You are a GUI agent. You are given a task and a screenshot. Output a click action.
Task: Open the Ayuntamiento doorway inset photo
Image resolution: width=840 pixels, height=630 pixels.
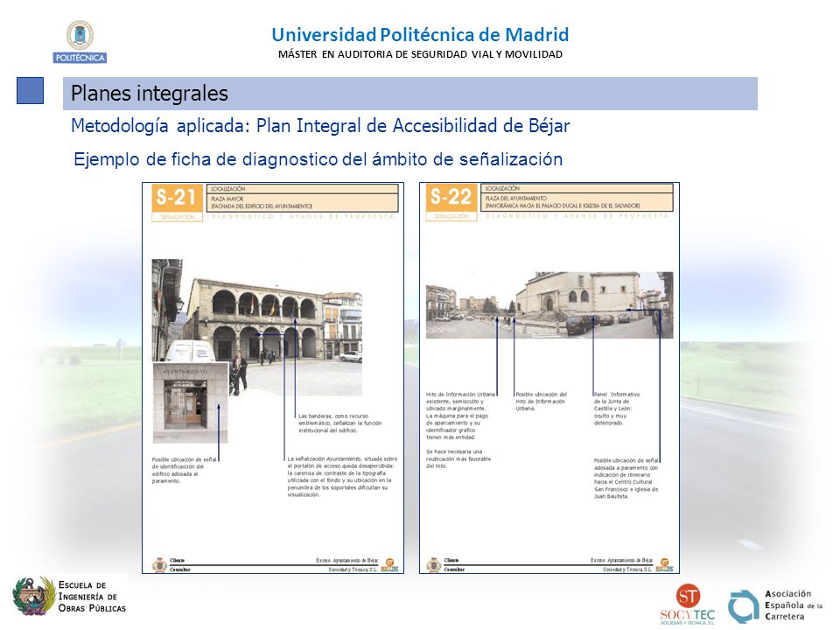(x=190, y=402)
